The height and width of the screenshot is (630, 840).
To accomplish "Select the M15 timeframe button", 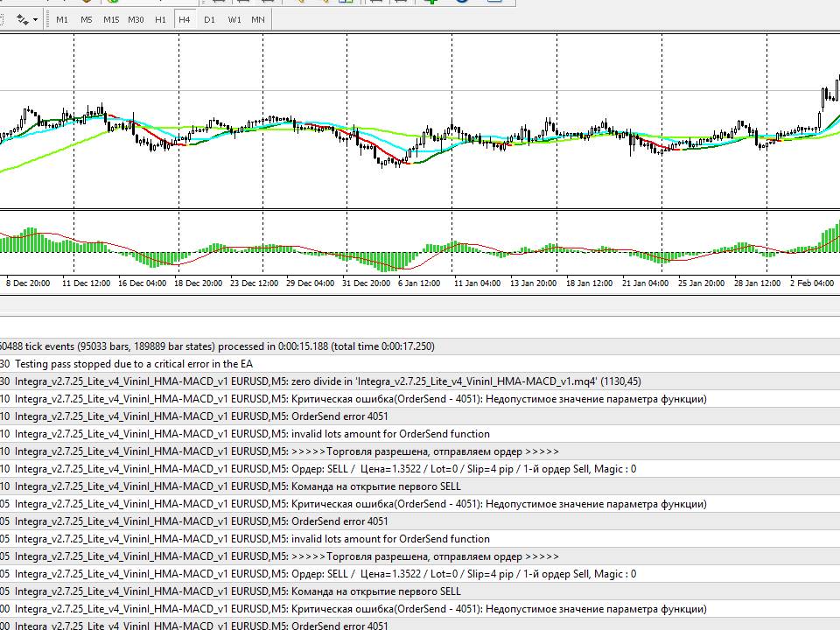I will click(x=111, y=20).
